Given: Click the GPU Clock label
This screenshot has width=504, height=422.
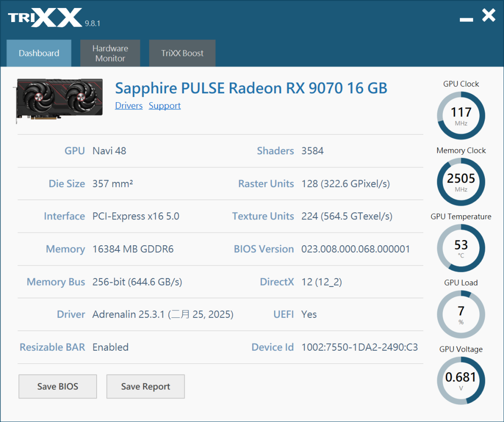Looking at the screenshot, I should [x=461, y=84].
